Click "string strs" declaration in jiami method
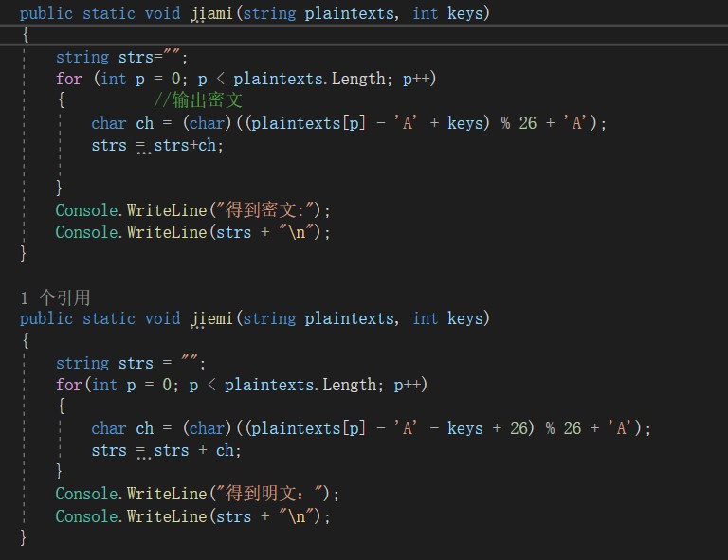 click(x=104, y=57)
